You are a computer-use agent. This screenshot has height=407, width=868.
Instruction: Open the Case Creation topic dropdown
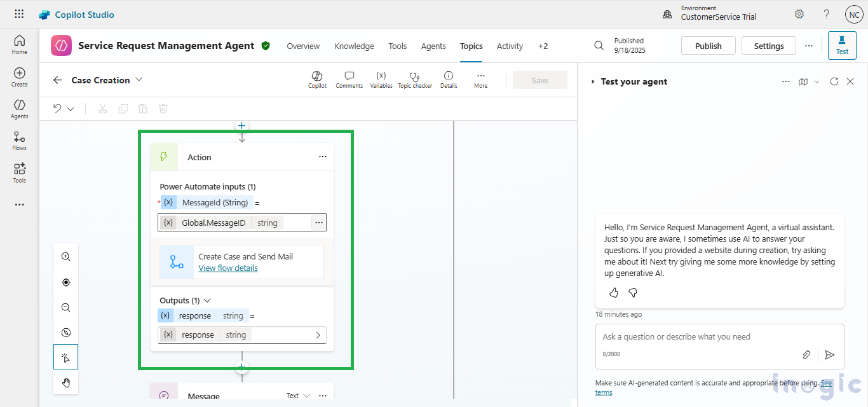pyautogui.click(x=139, y=79)
